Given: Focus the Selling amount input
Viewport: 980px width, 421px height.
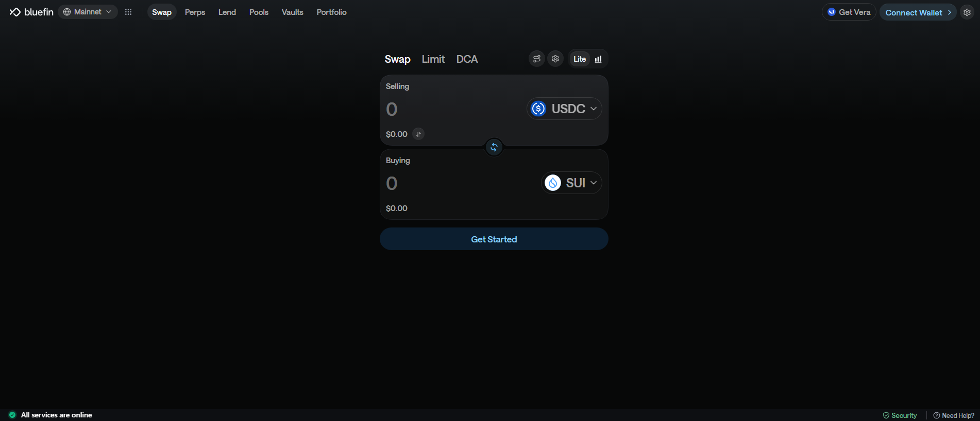Looking at the screenshot, I should click(453, 109).
